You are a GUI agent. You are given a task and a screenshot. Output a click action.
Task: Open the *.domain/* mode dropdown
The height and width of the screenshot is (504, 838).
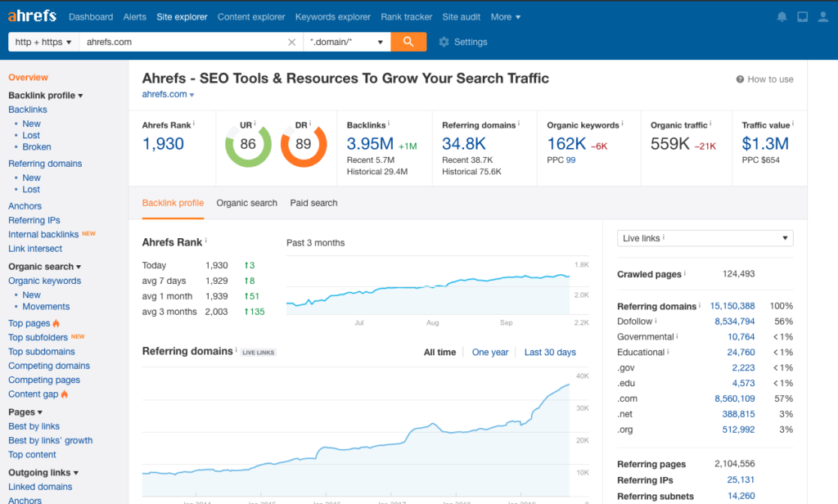click(347, 42)
